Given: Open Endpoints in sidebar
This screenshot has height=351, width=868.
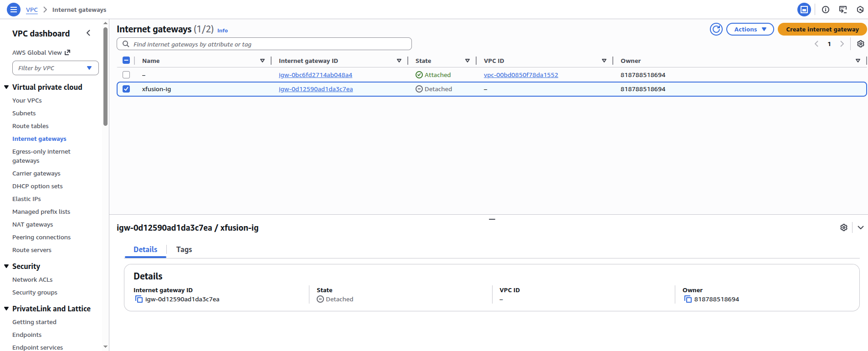Looking at the screenshot, I should (x=27, y=335).
